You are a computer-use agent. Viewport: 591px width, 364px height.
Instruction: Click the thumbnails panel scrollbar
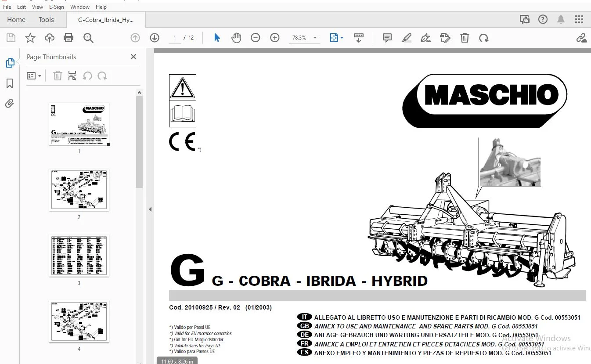140,141
